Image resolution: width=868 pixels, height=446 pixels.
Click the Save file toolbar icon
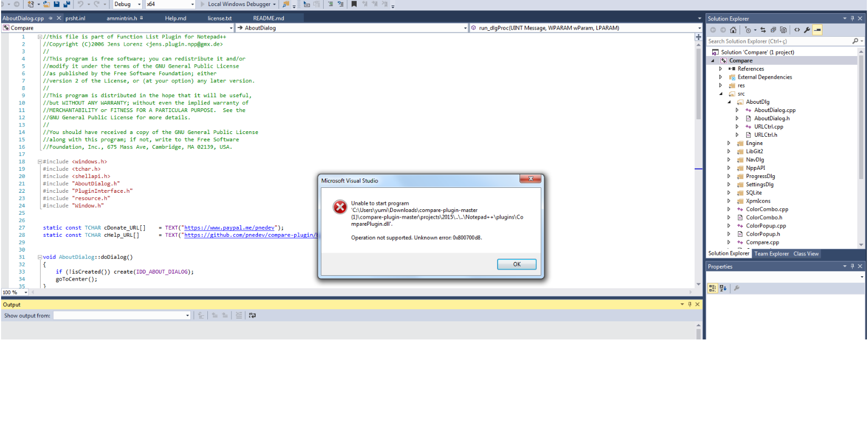57,4
